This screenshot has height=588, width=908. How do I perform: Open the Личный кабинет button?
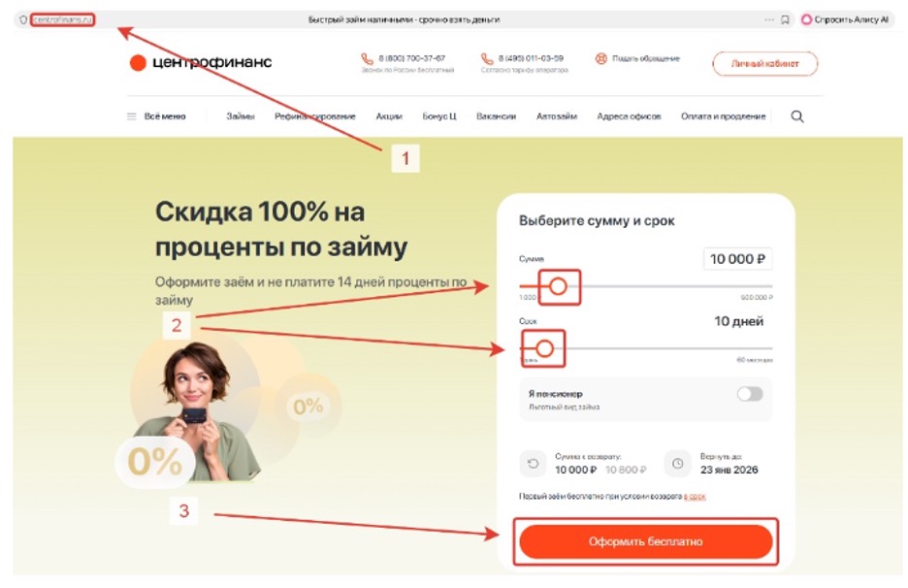tap(765, 64)
